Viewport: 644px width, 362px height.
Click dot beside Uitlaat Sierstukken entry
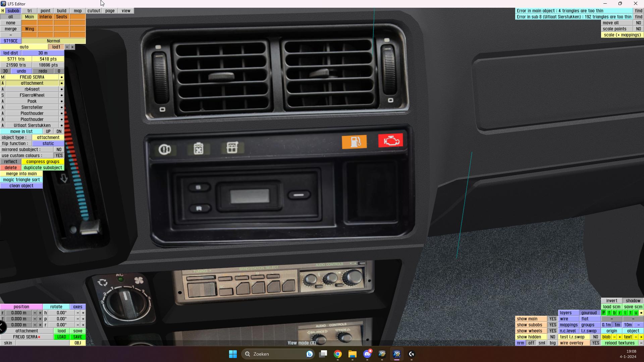click(x=61, y=125)
